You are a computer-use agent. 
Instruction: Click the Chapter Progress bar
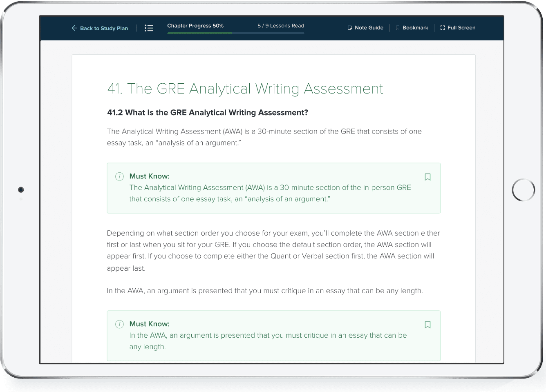[x=235, y=34]
